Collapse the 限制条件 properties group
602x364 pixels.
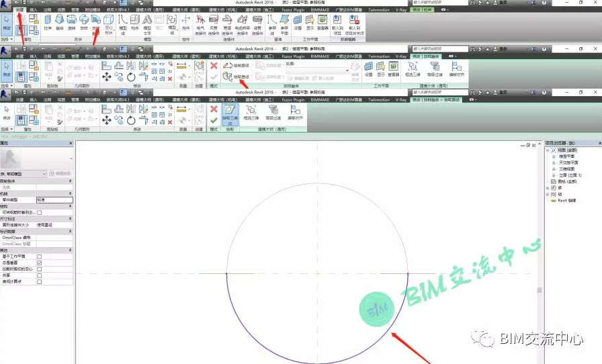[71, 181]
